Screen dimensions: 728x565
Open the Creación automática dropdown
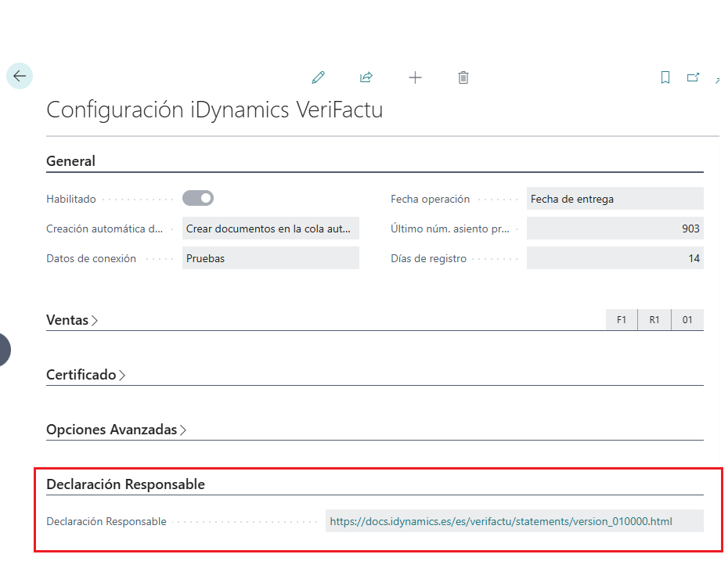point(271,229)
